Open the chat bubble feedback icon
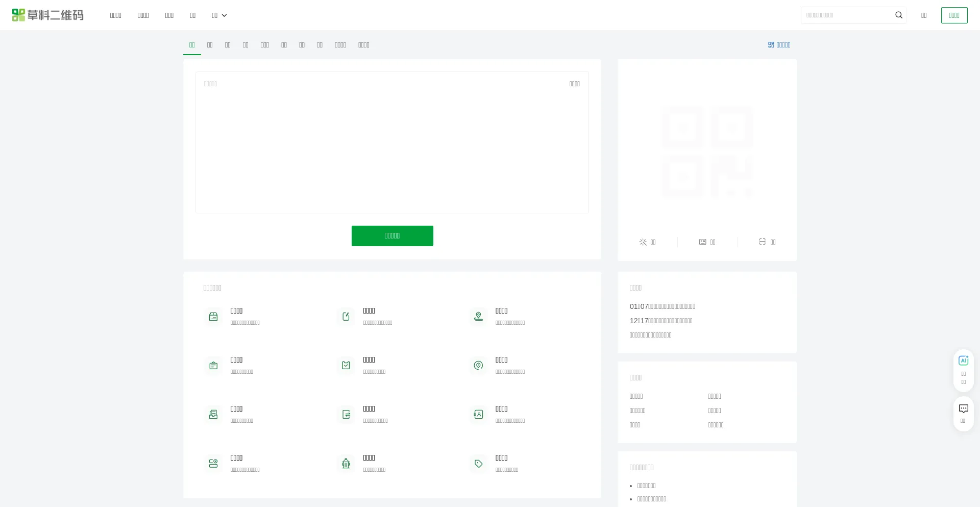Screen dimensions: 980x507 pyautogui.click(x=963, y=409)
